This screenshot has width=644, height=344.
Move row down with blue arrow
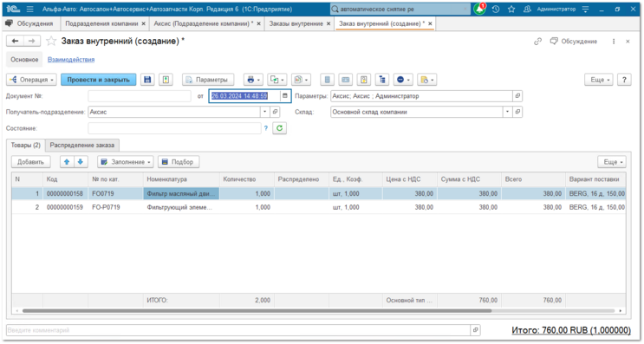point(81,162)
